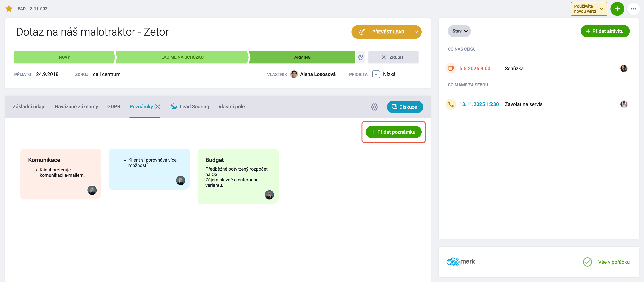The height and width of the screenshot is (282, 644).
Task: Click the Zrušit button
Action: 393,57
